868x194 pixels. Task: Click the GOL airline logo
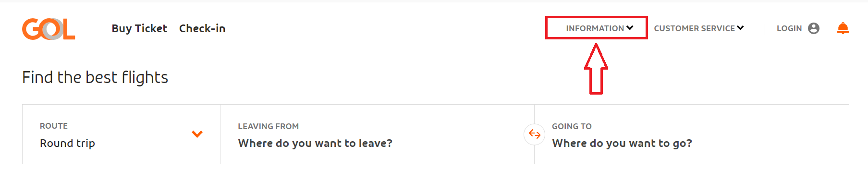pos(49,29)
